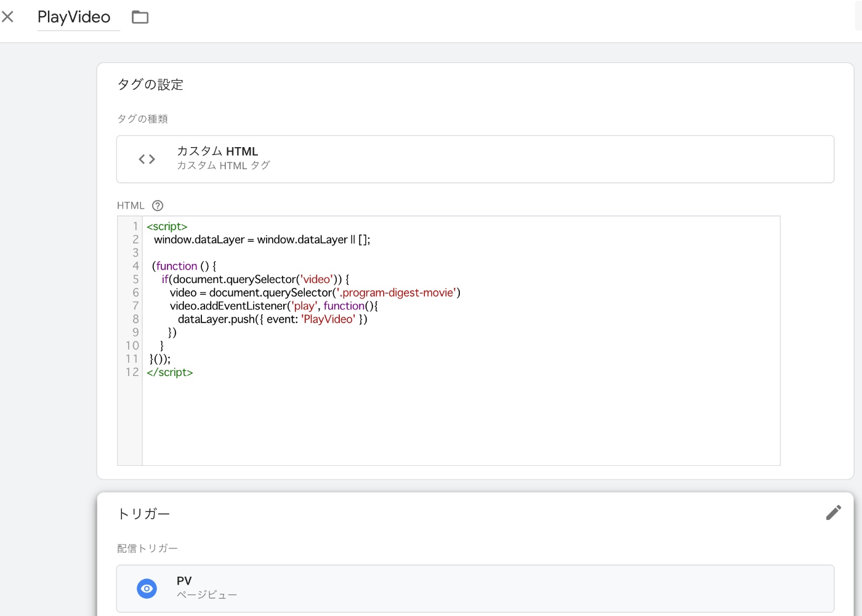Click the 配信トリガー label

pos(147,548)
